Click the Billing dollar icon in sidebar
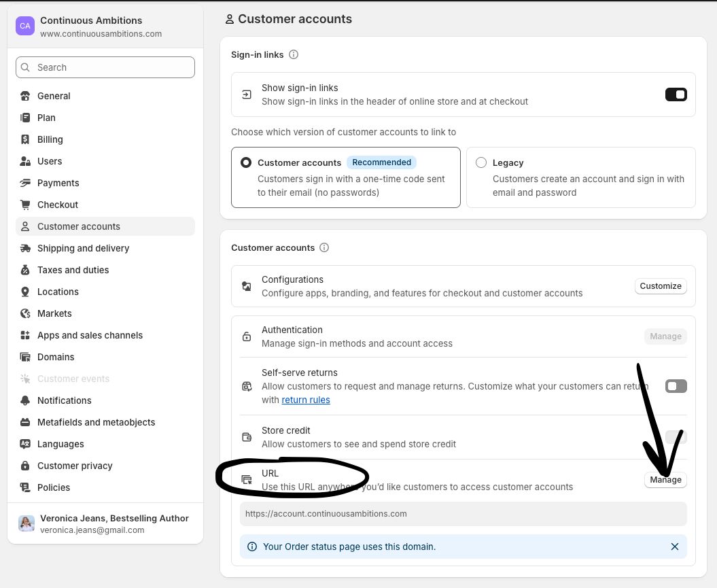This screenshot has height=588, width=717. [25, 139]
